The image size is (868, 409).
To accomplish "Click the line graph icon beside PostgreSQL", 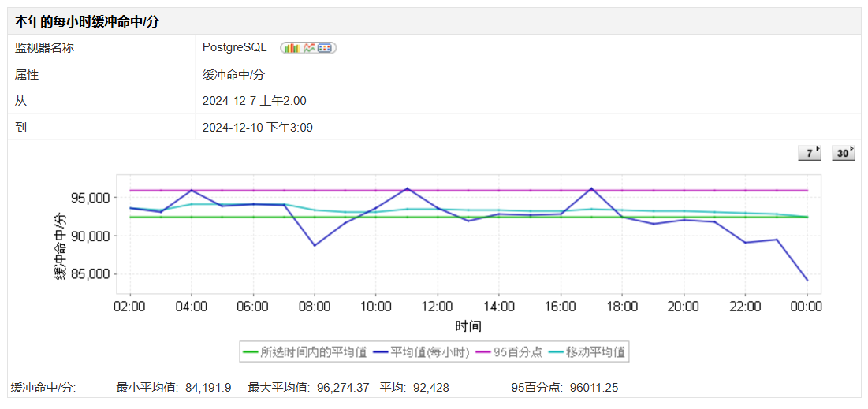I will coord(309,48).
